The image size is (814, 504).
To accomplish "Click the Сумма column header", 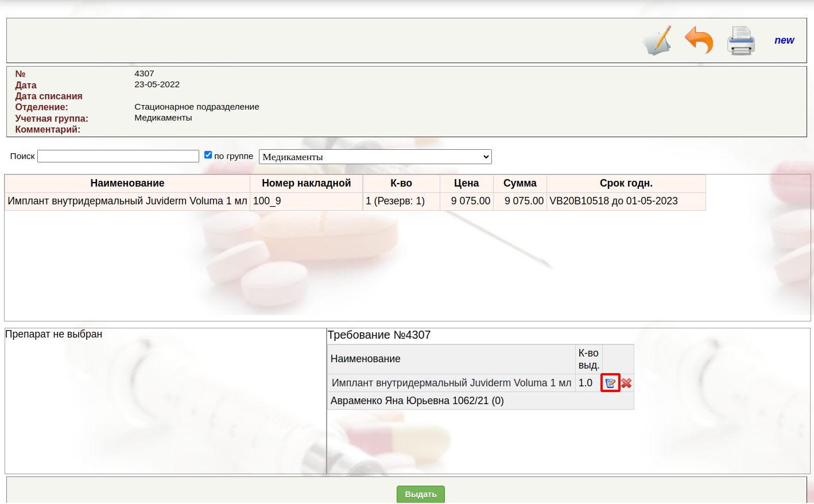I will pos(520,183).
